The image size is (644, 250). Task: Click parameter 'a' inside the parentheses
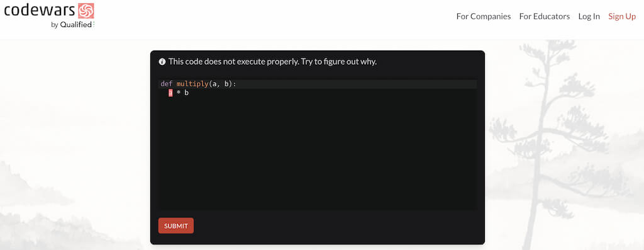(x=214, y=84)
